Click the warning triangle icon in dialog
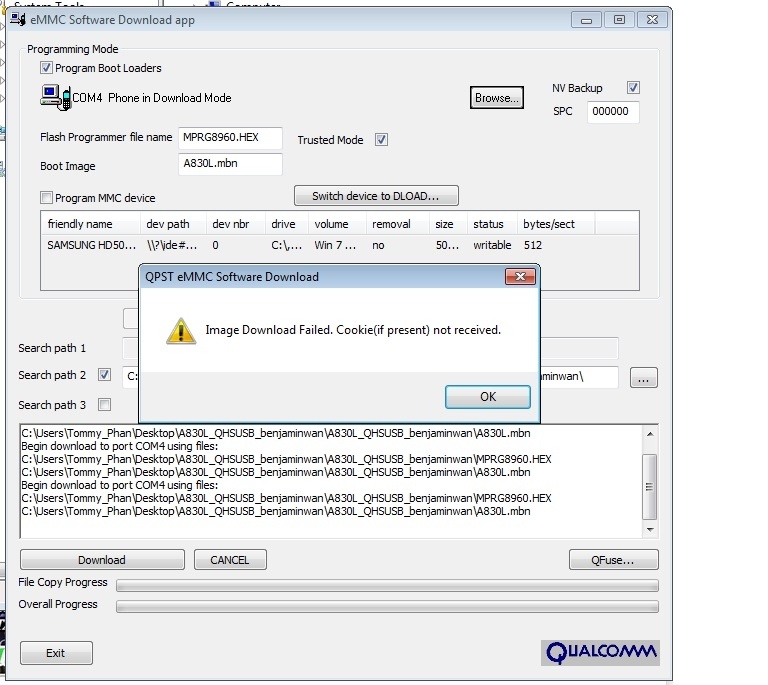The height and width of the screenshot is (685, 768). click(x=181, y=331)
